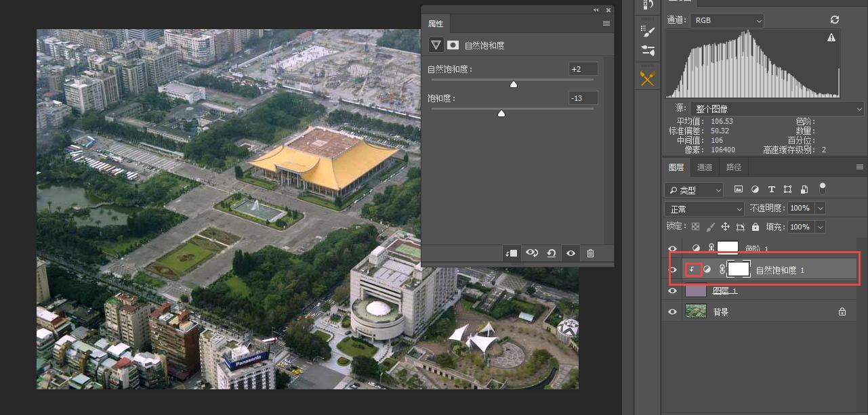Open the 通道 channel dropdown showing RGB

726,20
